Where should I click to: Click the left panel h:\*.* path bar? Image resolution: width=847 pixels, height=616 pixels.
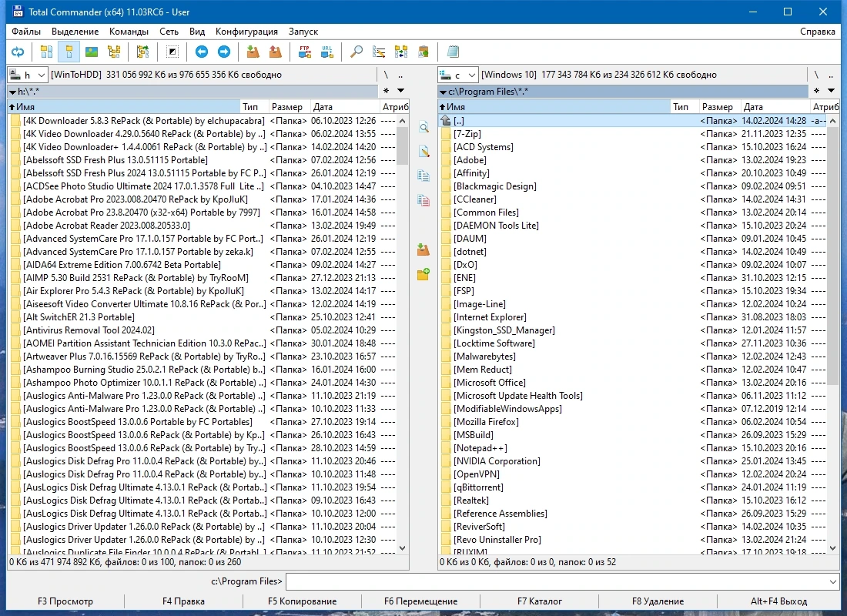tap(192, 92)
